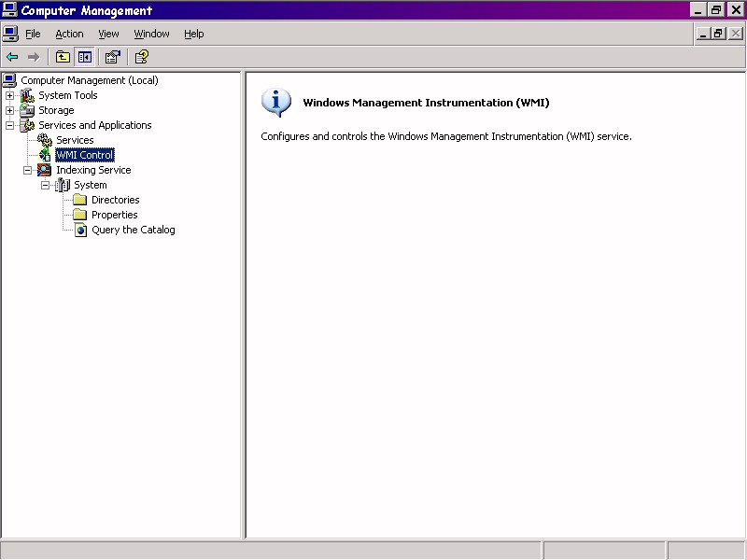The width and height of the screenshot is (747, 560).
Task: Select the System Tools label
Action: coord(68,95)
